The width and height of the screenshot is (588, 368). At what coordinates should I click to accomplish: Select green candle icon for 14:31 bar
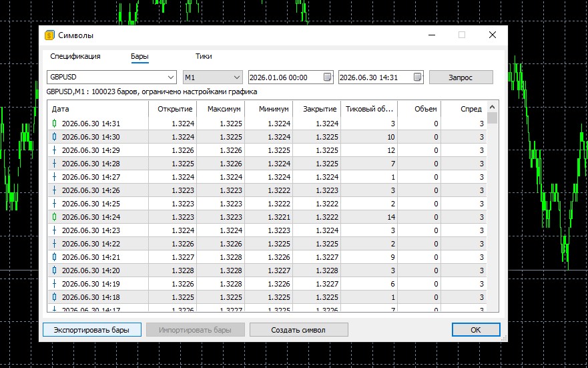54,124
